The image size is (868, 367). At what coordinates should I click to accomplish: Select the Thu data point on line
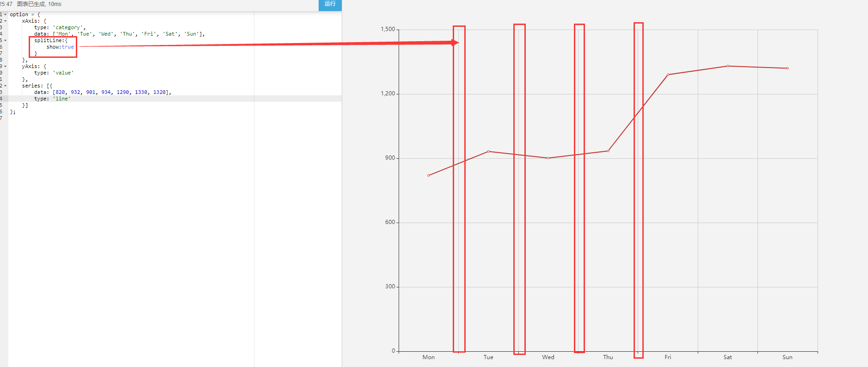point(608,151)
